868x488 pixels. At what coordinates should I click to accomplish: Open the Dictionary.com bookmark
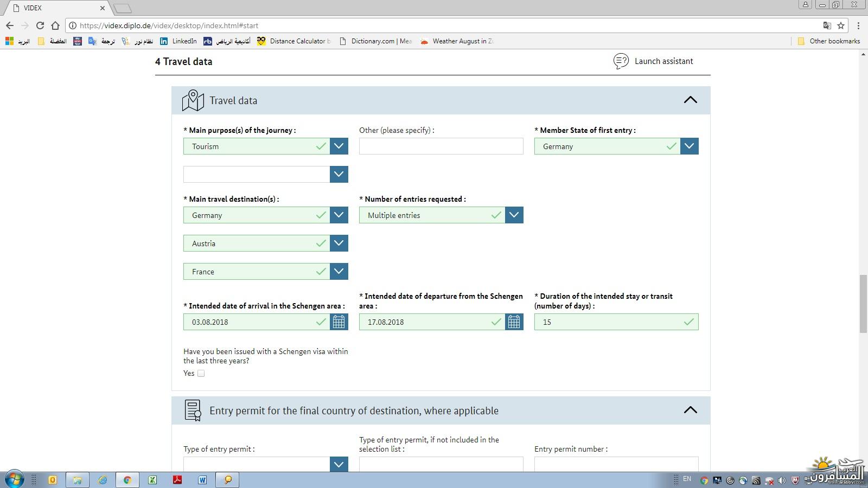pyautogui.click(x=375, y=41)
